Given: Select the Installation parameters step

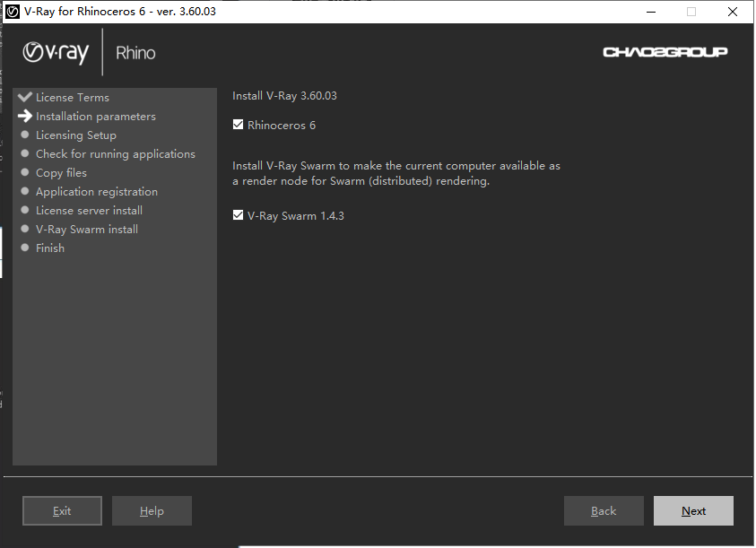Looking at the screenshot, I should (96, 117).
